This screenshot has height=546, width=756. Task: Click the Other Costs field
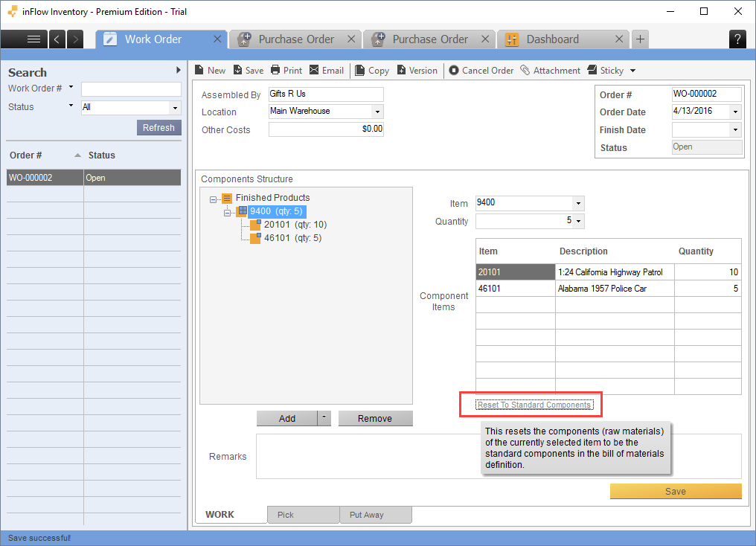click(x=326, y=129)
